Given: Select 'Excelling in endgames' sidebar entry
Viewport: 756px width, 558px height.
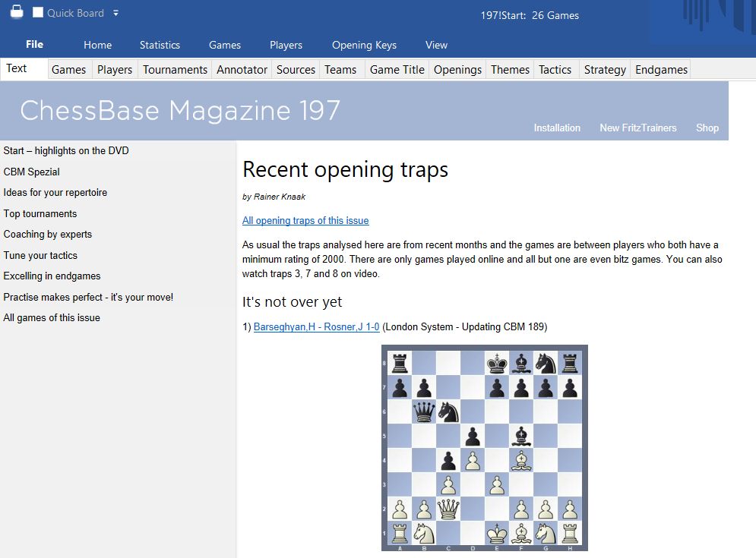Looking at the screenshot, I should pos(52,276).
